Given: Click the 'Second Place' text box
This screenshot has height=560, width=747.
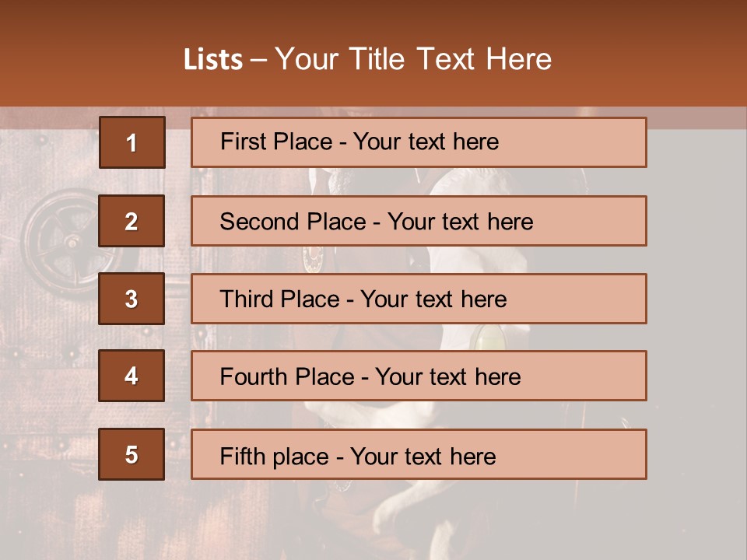Looking at the screenshot, I should [419, 221].
